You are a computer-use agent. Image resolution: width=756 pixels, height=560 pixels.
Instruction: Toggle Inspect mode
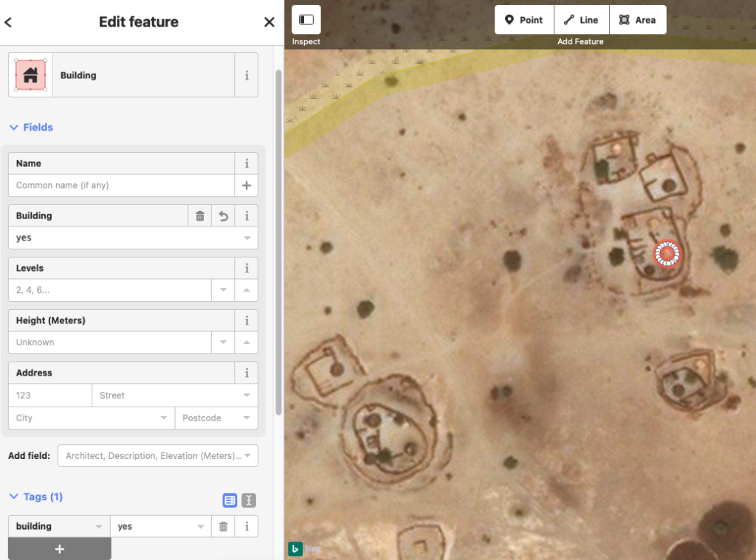[306, 20]
